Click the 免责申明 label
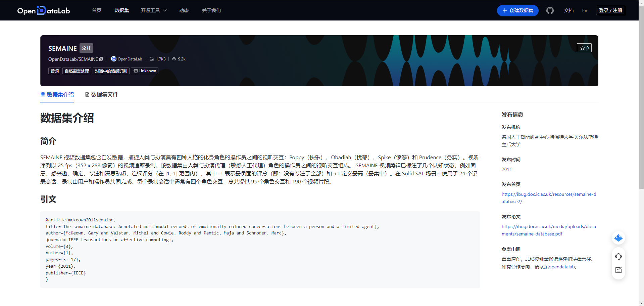This screenshot has height=306, width=644. [511, 249]
